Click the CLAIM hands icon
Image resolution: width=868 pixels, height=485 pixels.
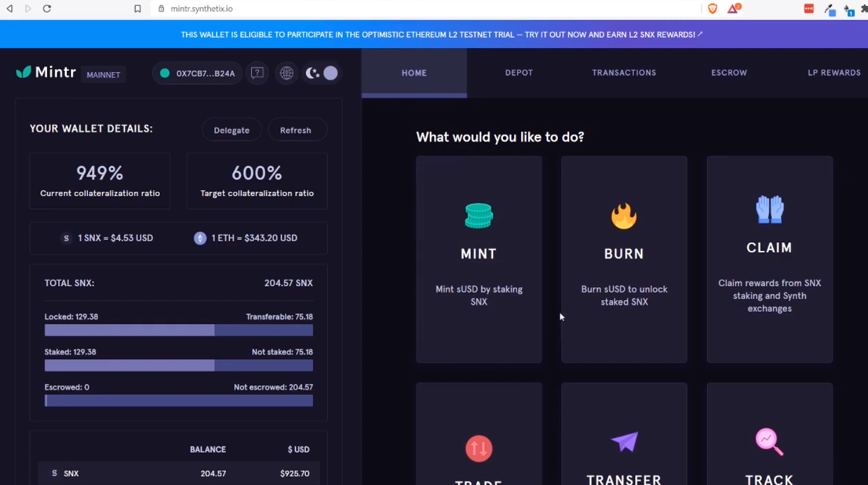[770, 209]
